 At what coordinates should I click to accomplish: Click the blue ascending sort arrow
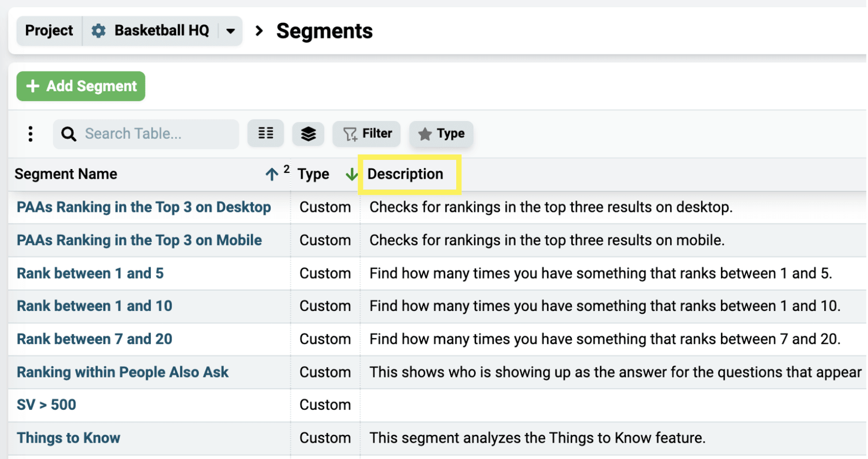[x=272, y=174]
